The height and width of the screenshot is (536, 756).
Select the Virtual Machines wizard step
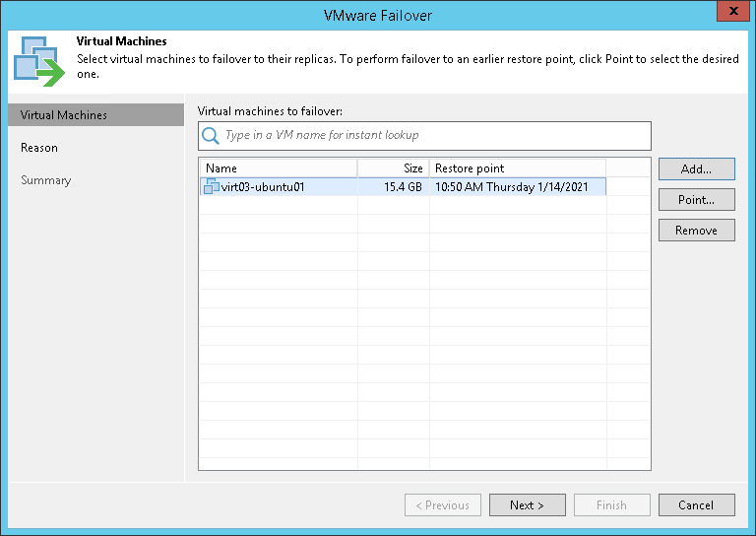click(95, 115)
